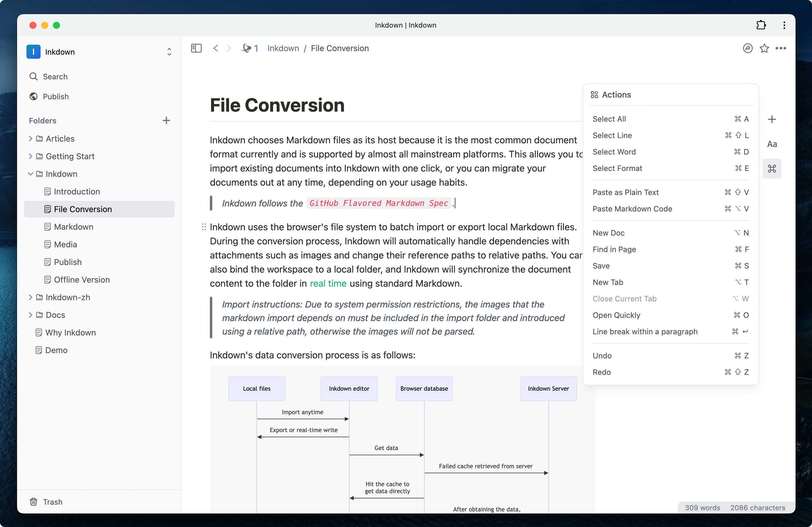Open the three-dot more options menu
Viewport: 812px width, 527px height.
coord(781,48)
